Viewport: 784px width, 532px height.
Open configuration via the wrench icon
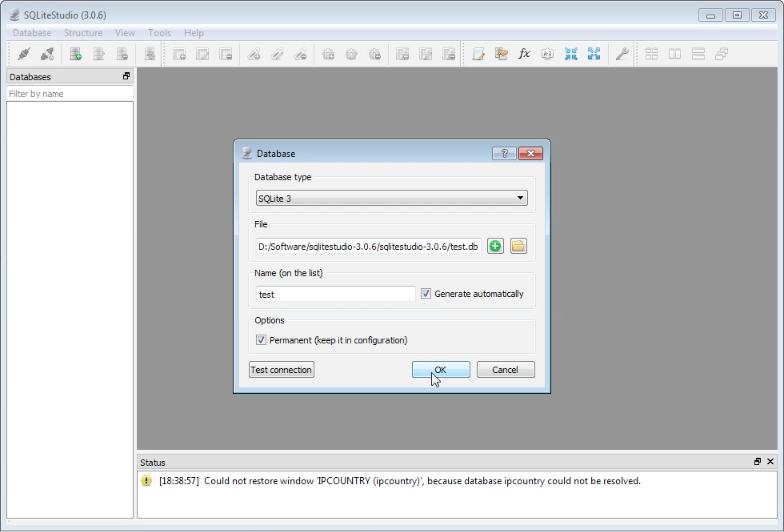[x=622, y=54]
